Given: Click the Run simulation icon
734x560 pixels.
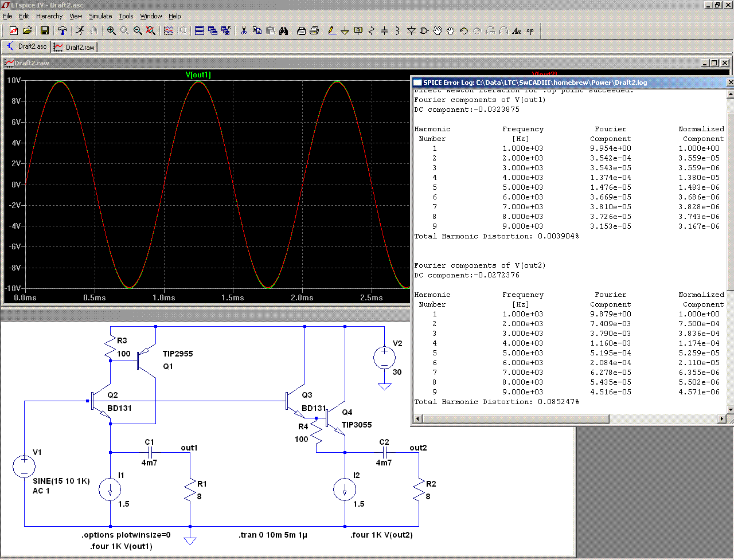Looking at the screenshot, I should (x=80, y=31).
